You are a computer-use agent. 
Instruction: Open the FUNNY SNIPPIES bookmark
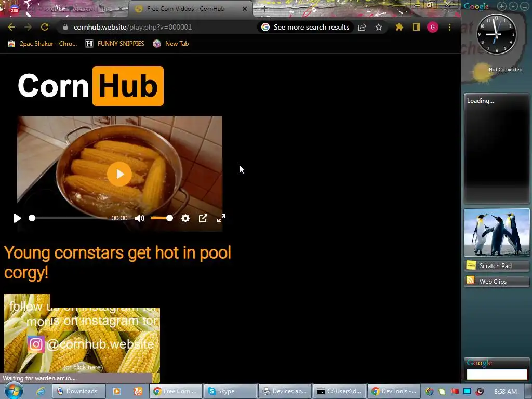[x=115, y=44]
